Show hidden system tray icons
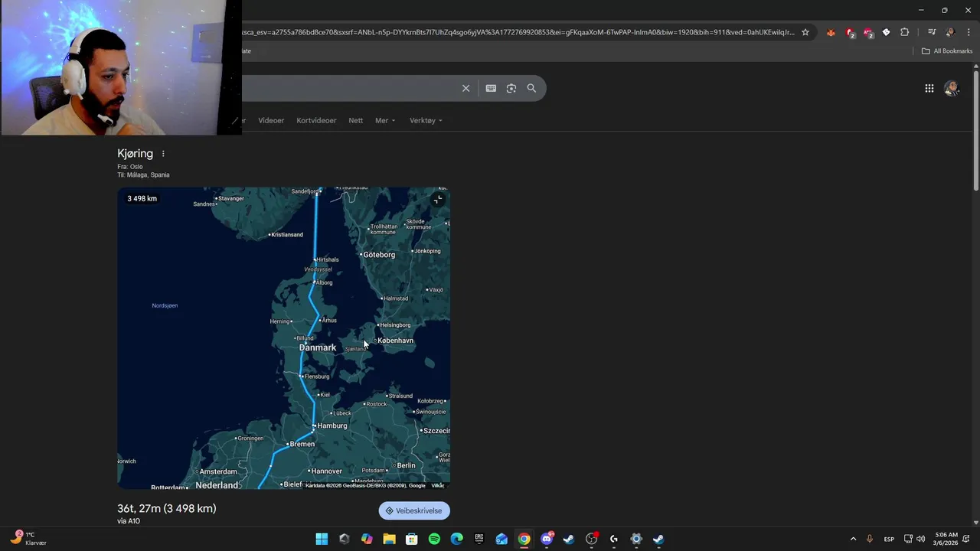Image resolution: width=980 pixels, height=551 pixels. [853, 539]
